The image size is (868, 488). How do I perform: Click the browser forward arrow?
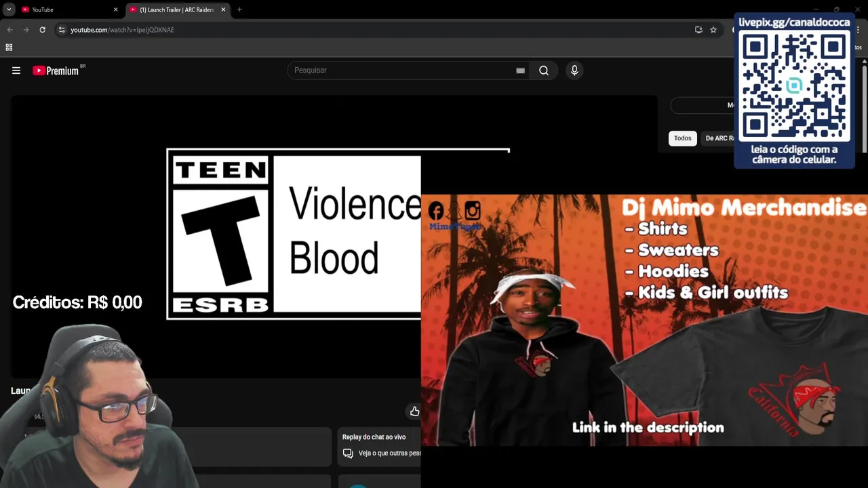(x=26, y=30)
